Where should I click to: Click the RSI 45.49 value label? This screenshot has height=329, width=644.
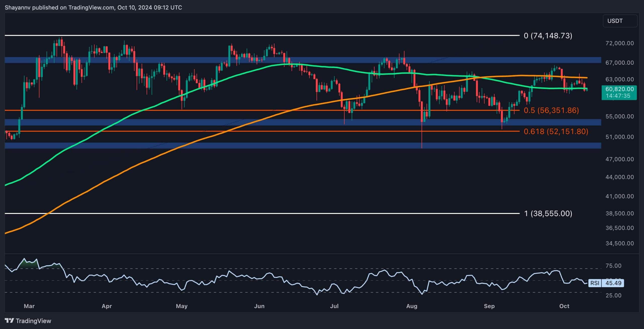click(613, 283)
